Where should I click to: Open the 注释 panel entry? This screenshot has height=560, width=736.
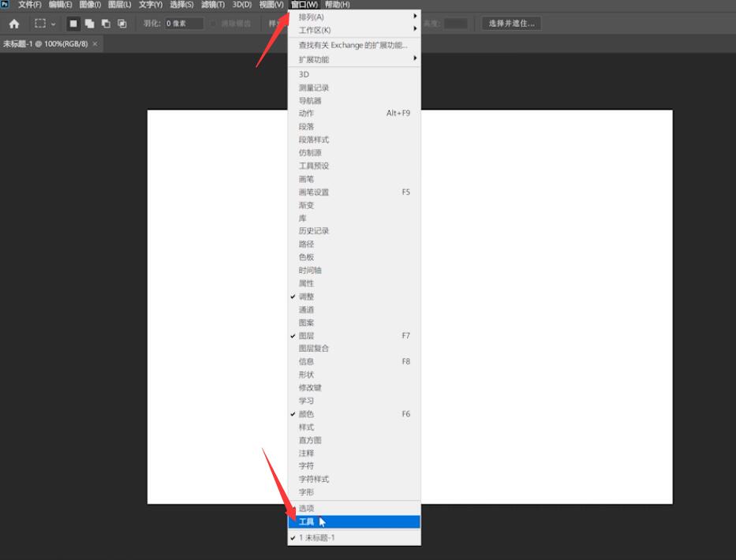pyautogui.click(x=354, y=454)
